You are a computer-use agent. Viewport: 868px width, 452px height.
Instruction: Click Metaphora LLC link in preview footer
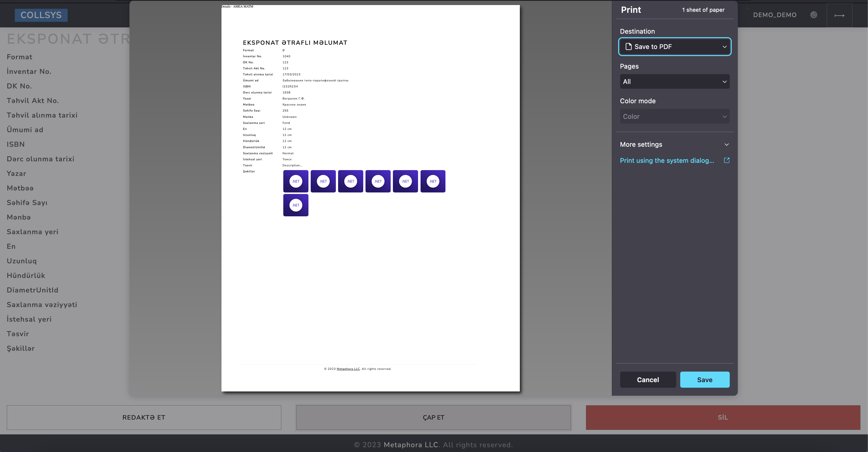coord(348,369)
